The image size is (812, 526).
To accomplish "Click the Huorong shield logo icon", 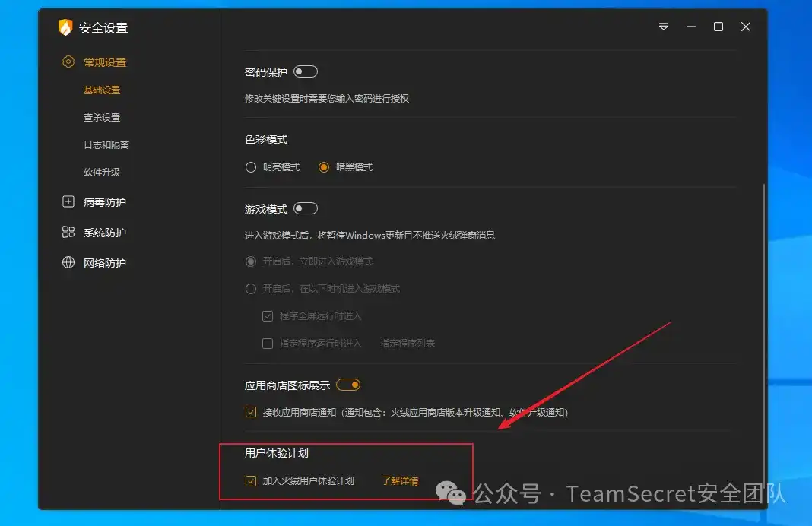I will [x=67, y=27].
